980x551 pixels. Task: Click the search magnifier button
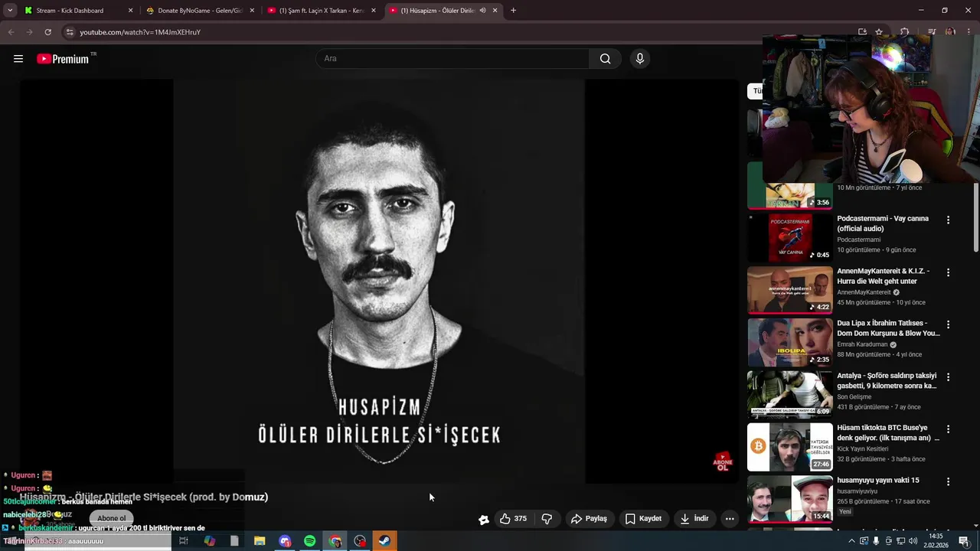click(605, 59)
